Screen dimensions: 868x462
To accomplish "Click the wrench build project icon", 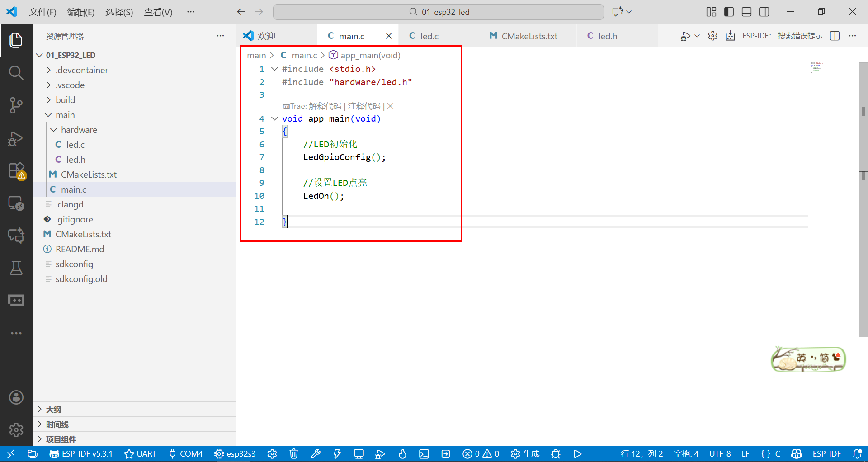I will pos(316,454).
